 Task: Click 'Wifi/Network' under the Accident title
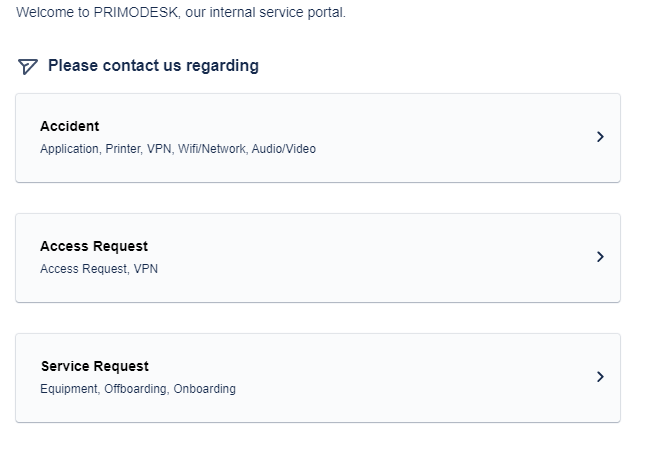click(x=212, y=149)
